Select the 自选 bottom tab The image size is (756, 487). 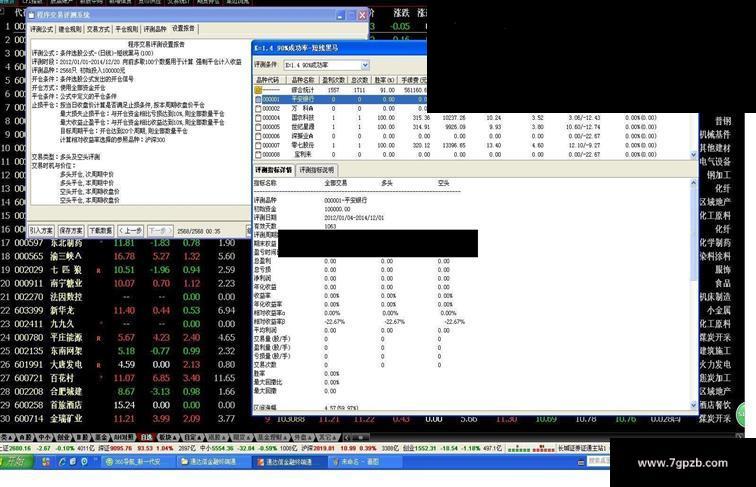coord(146,437)
